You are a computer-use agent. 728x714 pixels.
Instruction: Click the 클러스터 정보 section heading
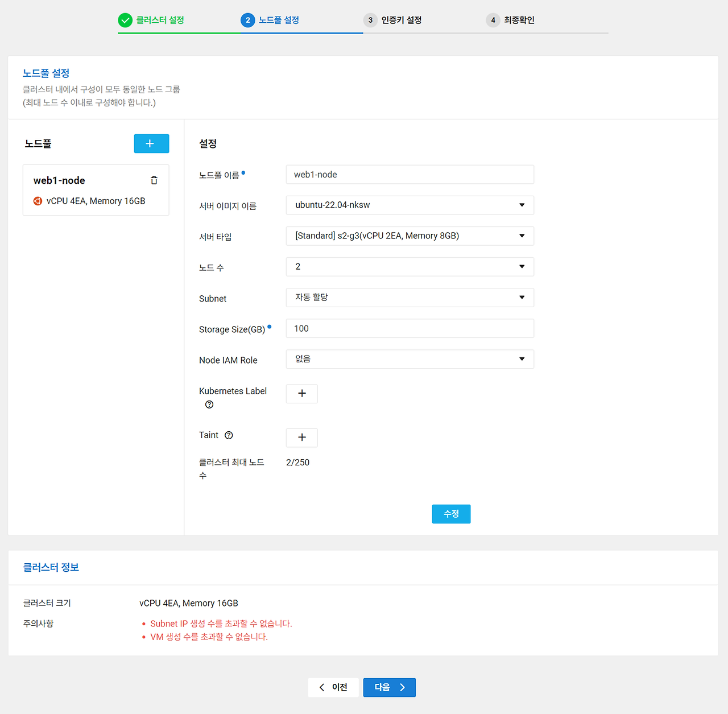click(x=51, y=567)
